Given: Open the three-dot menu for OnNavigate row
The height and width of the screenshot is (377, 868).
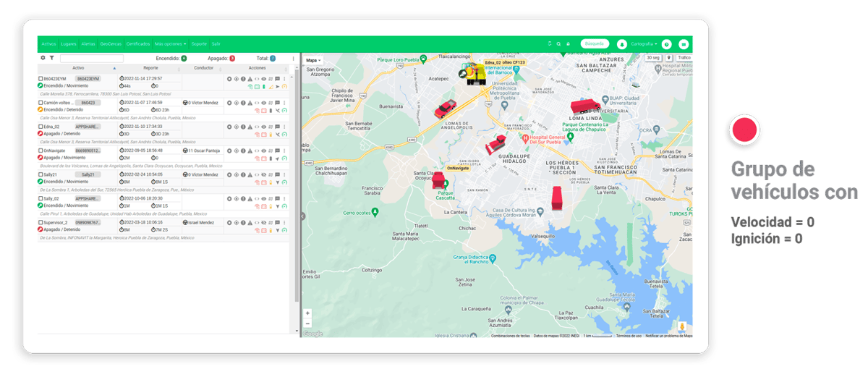Looking at the screenshot, I should click(x=284, y=151).
